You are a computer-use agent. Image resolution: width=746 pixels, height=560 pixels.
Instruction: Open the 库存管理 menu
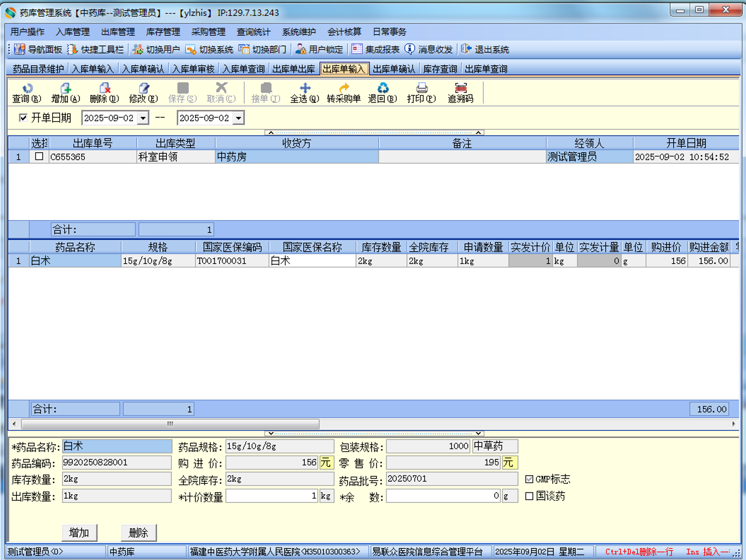tap(163, 32)
